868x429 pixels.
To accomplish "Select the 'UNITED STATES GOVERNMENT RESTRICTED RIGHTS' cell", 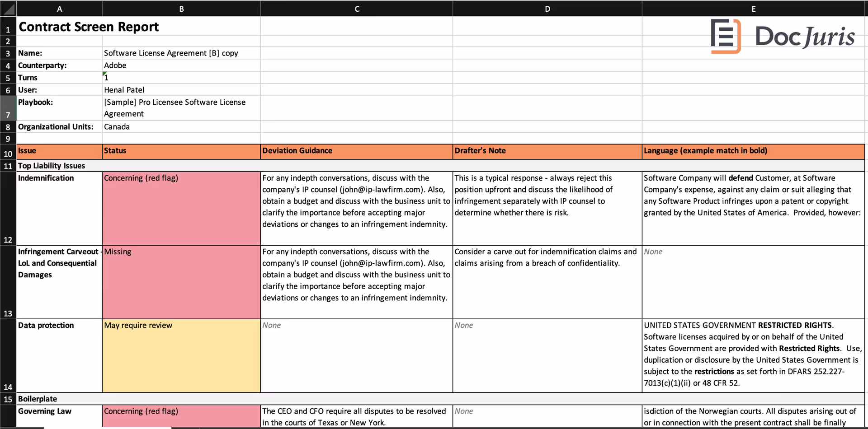I will [753, 356].
